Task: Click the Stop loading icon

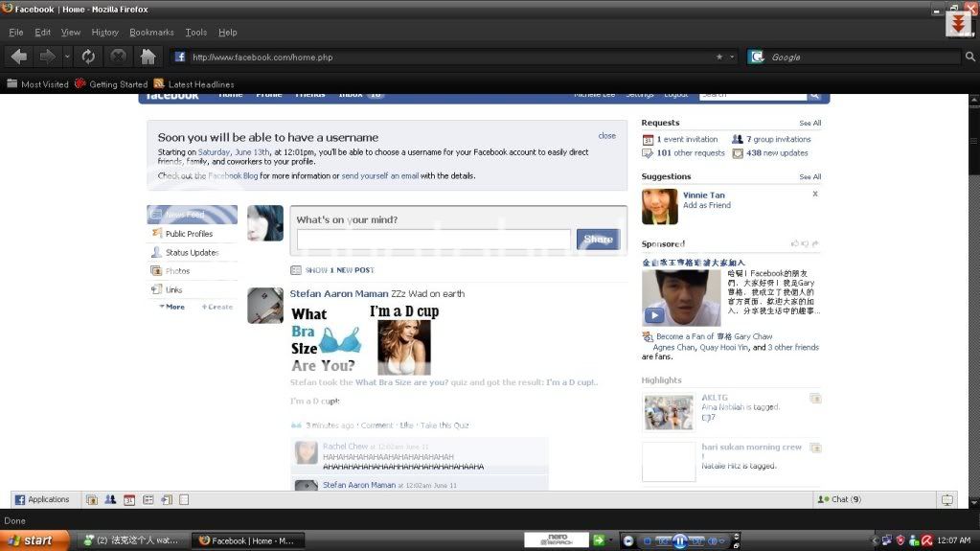Action: (x=118, y=57)
